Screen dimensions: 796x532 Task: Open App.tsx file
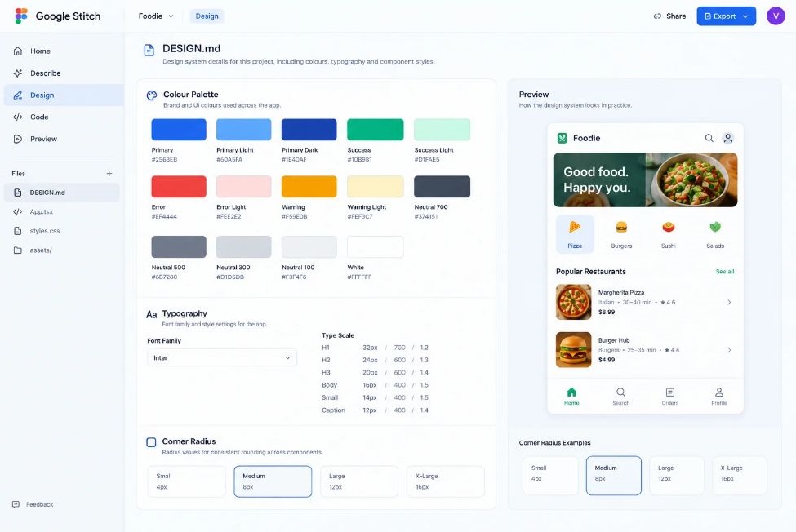[x=62, y=211]
